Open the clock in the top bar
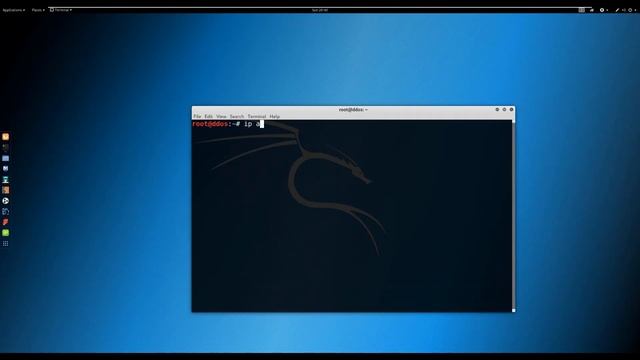The image size is (640, 360). click(320, 10)
